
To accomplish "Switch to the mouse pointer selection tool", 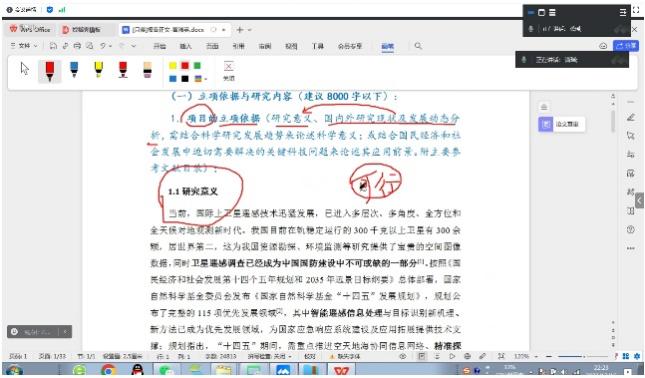I will tap(25, 69).
